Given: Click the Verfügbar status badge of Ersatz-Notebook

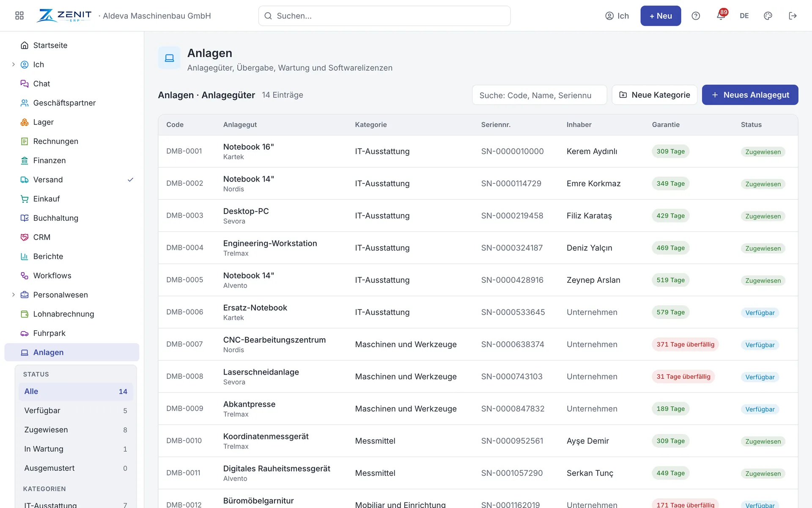Looking at the screenshot, I should [x=760, y=313].
